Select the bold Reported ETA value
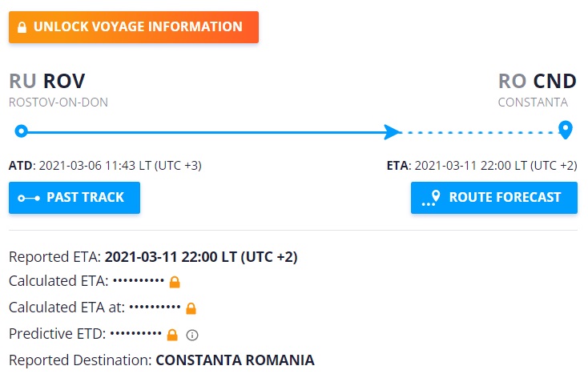 (x=201, y=257)
